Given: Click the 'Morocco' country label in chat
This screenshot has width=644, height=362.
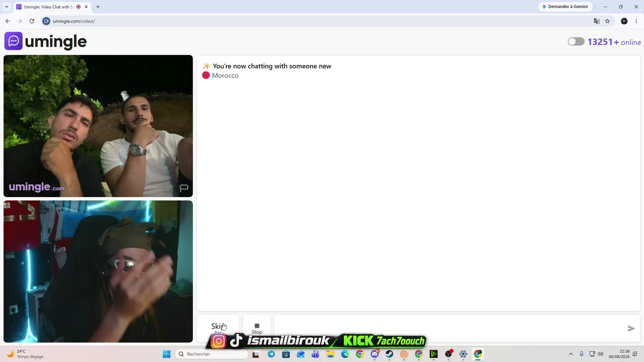Looking at the screenshot, I should pos(225,75).
